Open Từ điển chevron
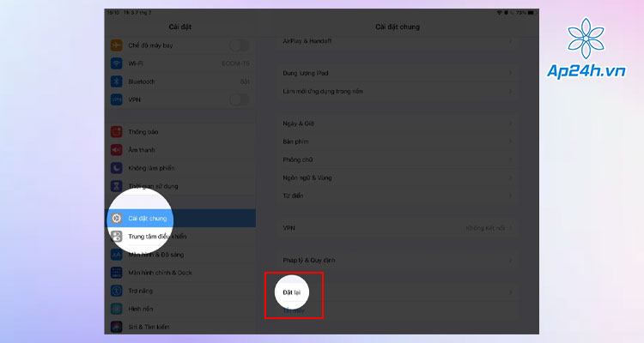Viewport: 644px width, 343px height. pos(511,196)
